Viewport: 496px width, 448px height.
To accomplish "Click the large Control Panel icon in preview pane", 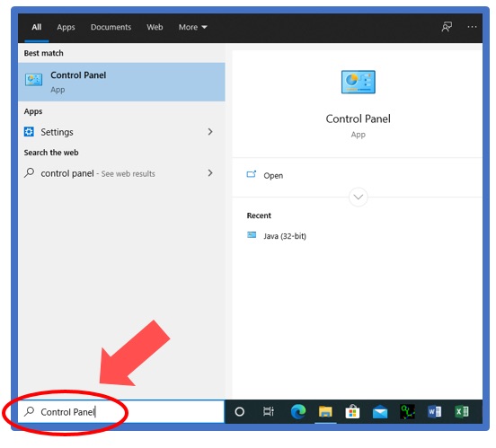I will 359,82.
